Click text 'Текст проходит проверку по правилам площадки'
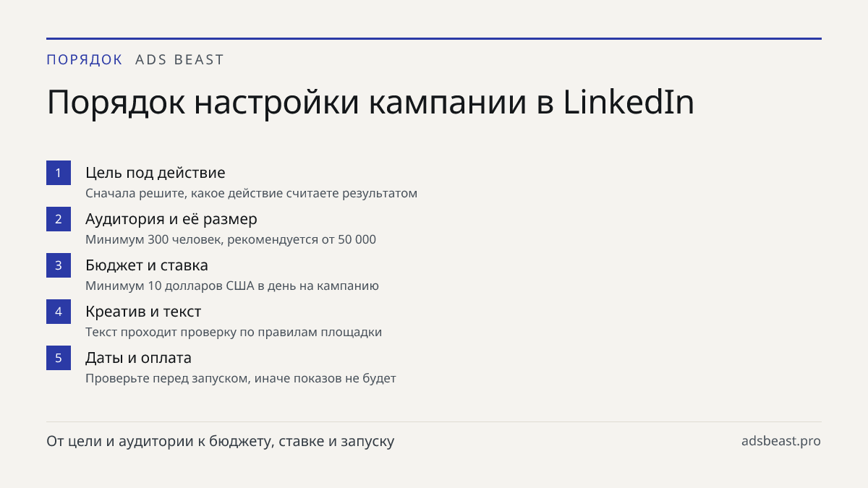 (x=234, y=333)
